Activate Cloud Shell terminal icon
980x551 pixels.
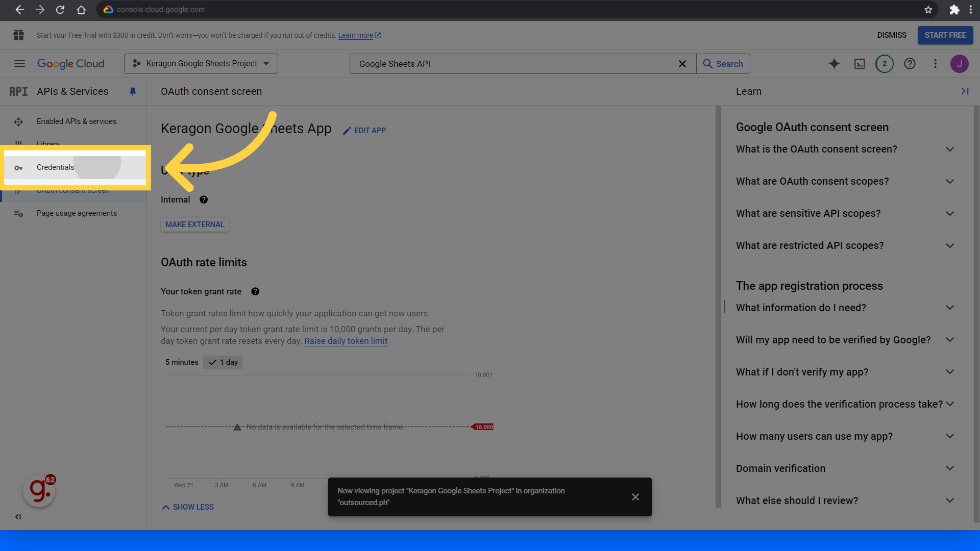[x=860, y=64]
